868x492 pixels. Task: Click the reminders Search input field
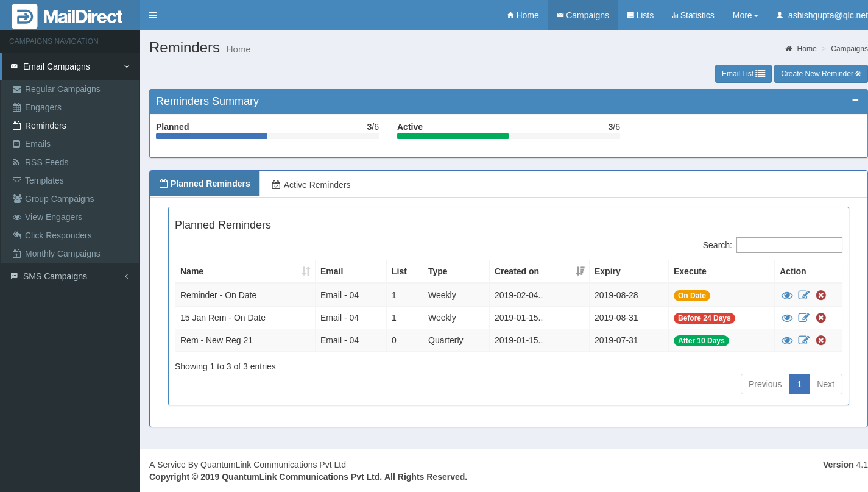pyautogui.click(x=789, y=245)
